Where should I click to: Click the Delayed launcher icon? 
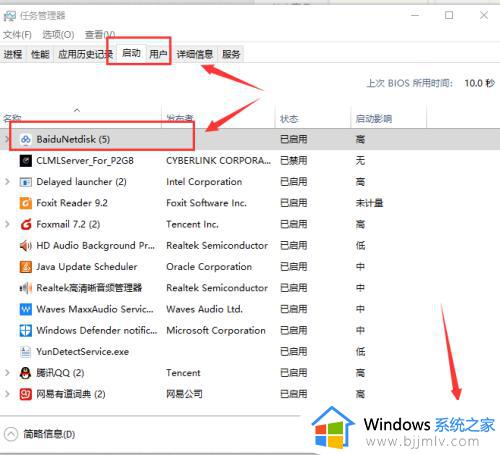point(26,182)
